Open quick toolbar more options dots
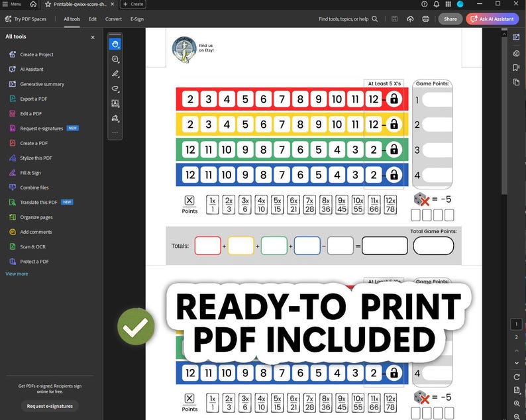This screenshot has height=420, width=526. pos(115,132)
